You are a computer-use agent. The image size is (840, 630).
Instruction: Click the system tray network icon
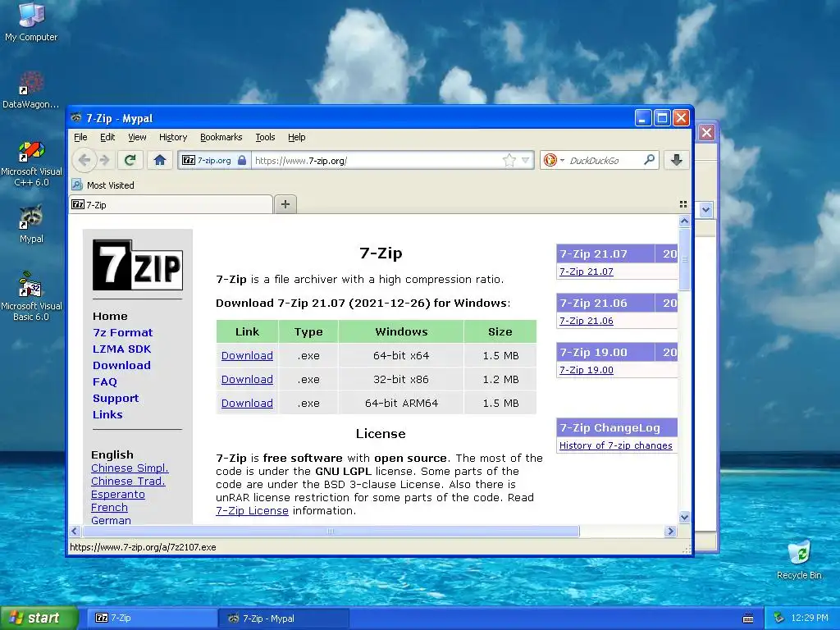coord(779,619)
